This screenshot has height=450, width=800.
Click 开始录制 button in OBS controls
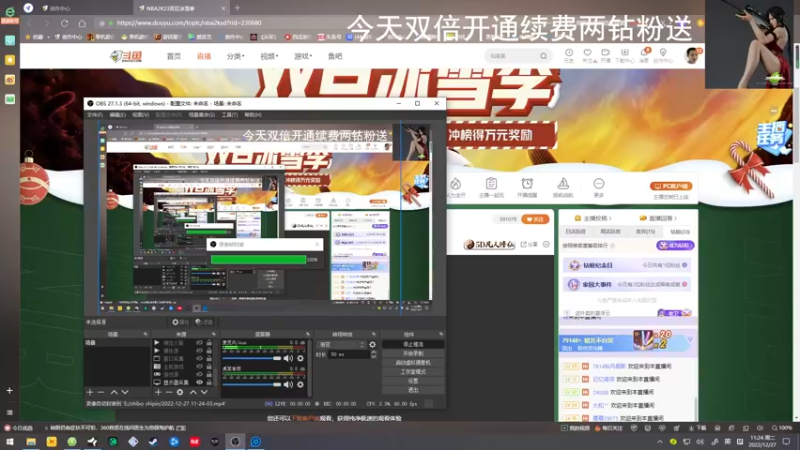click(413, 354)
